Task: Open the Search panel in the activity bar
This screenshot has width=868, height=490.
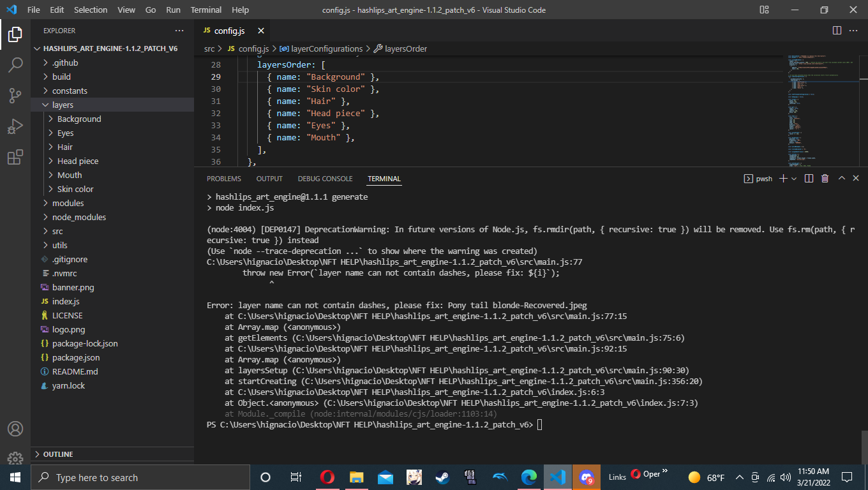Action: (x=15, y=64)
